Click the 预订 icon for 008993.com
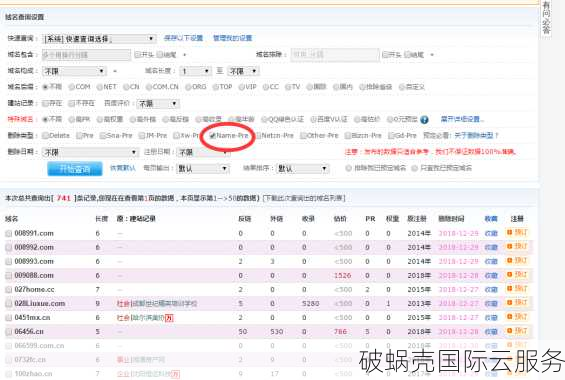Viewport: 565px width, 380px height. [517, 261]
